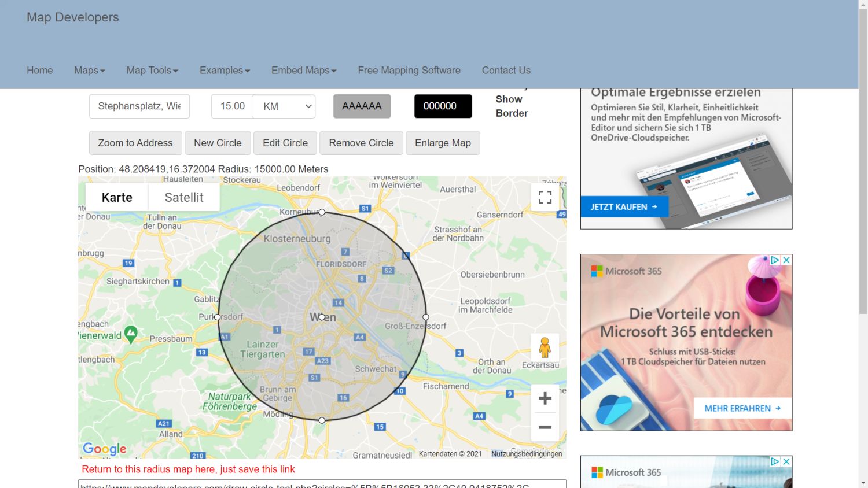The image size is (868, 488).
Task: Click the Stephansplatz address input field
Action: pyautogui.click(x=139, y=106)
